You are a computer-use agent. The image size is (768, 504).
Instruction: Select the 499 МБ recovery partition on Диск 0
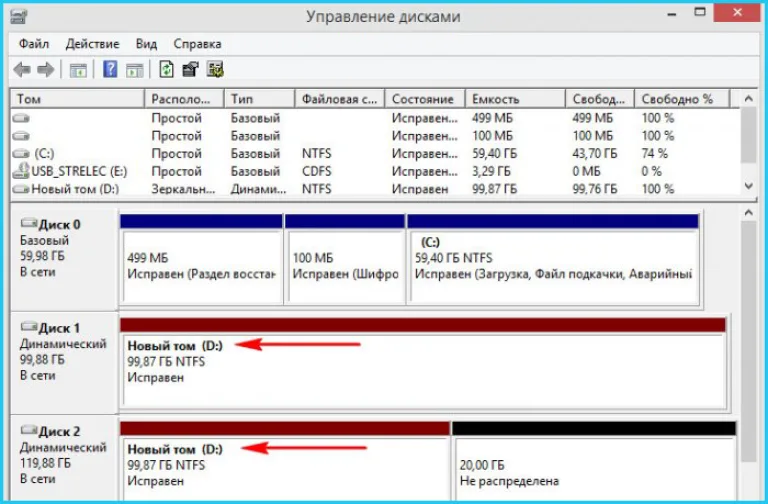point(201,260)
